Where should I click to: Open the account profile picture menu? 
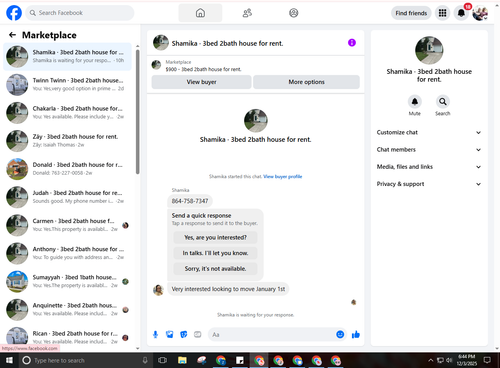pyautogui.click(x=480, y=13)
